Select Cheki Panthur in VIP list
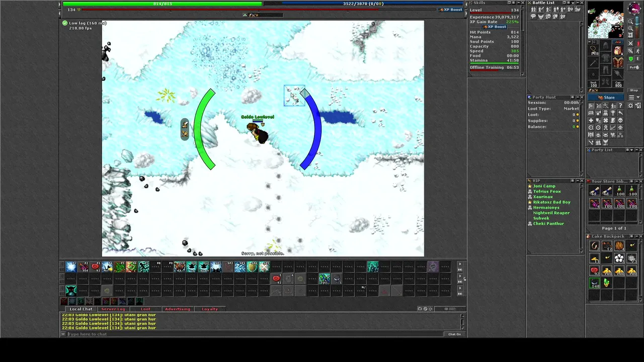The image size is (644, 362). click(x=548, y=223)
